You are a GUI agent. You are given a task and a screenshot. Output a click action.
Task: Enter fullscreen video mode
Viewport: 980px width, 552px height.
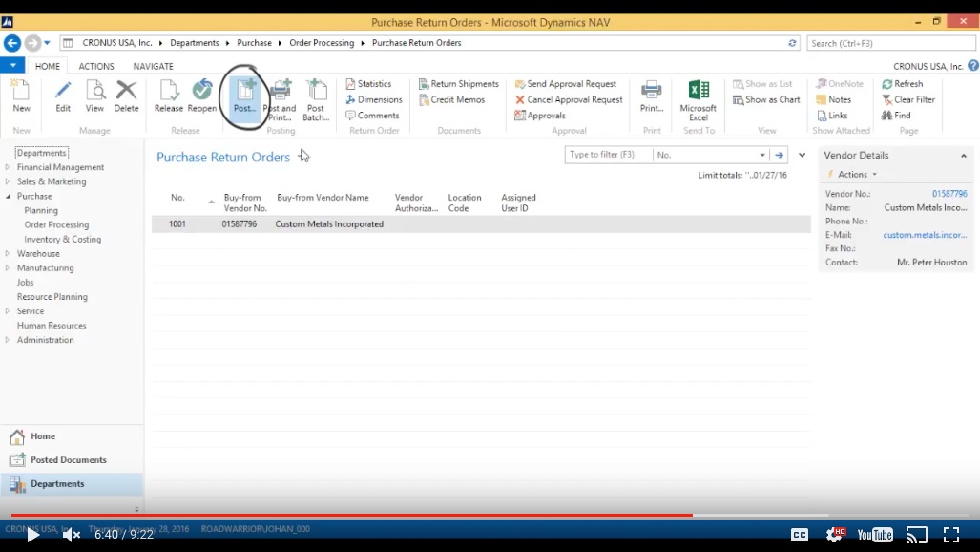click(951, 535)
